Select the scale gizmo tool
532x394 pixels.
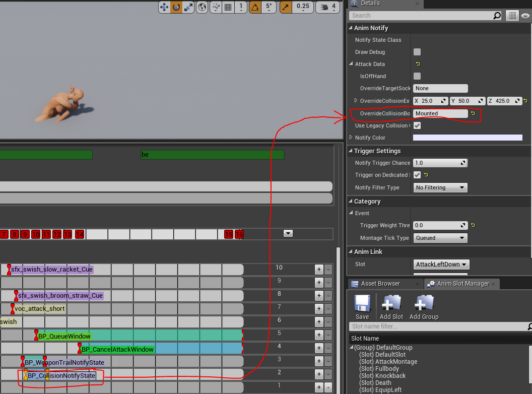tap(188, 7)
